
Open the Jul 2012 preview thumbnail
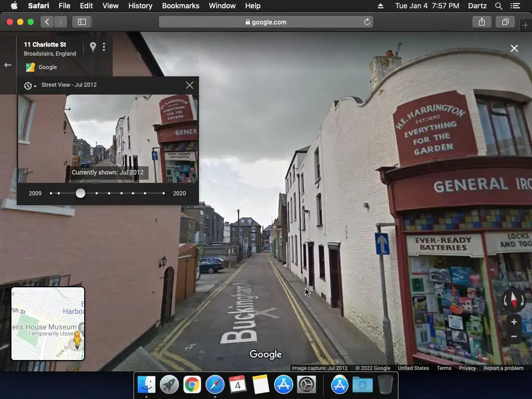108,139
